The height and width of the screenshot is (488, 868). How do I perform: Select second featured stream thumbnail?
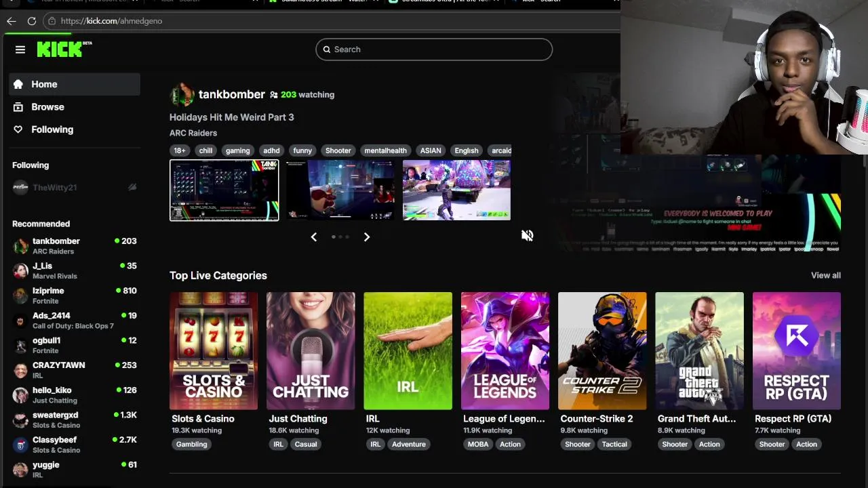click(x=340, y=190)
